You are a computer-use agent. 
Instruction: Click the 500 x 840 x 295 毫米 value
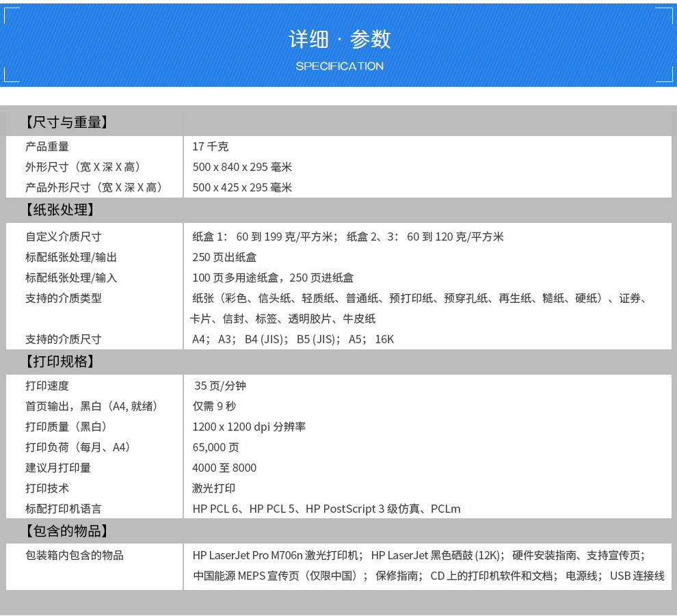[x=242, y=167]
